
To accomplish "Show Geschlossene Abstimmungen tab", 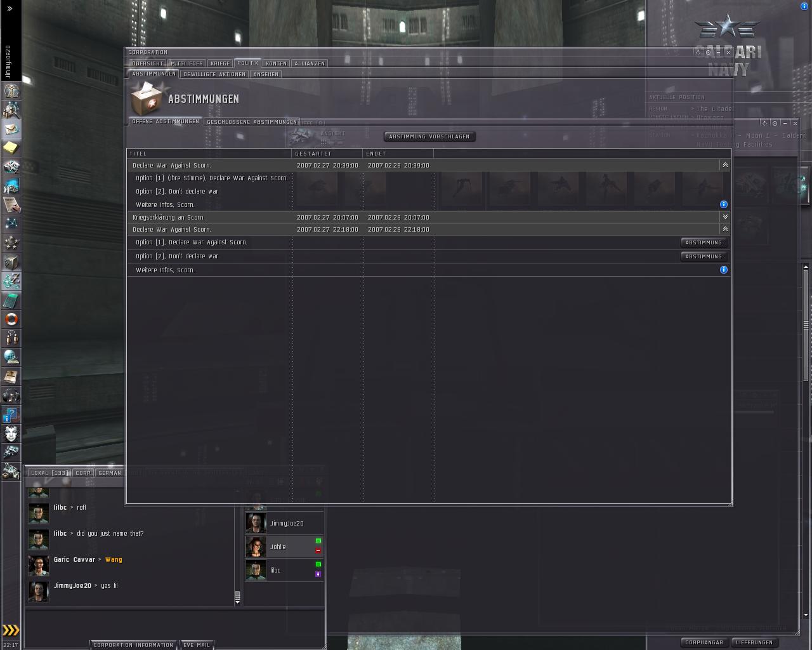I will [252, 122].
